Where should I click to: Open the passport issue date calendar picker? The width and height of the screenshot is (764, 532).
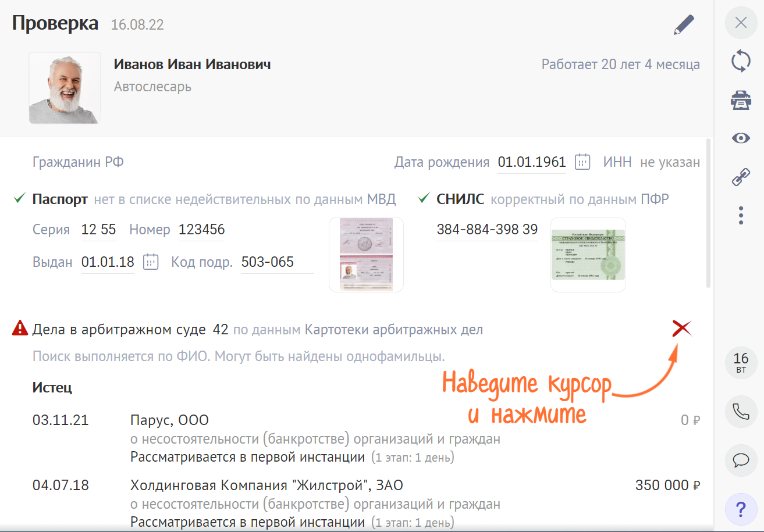click(x=151, y=262)
